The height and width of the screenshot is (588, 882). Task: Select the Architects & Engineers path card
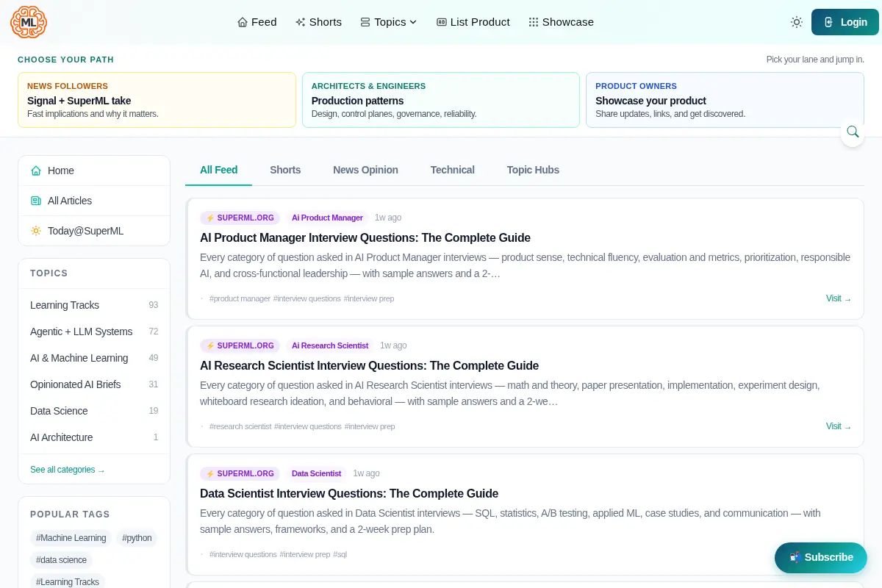tap(441, 100)
